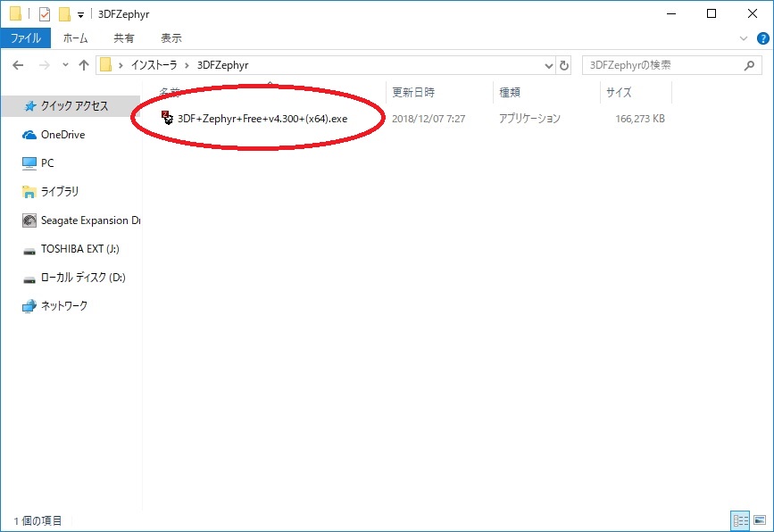Screen dimensions: 774x532
Task: Click the 3DFZephyr breadcrumb in address bar
Action: tap(222, 65)
